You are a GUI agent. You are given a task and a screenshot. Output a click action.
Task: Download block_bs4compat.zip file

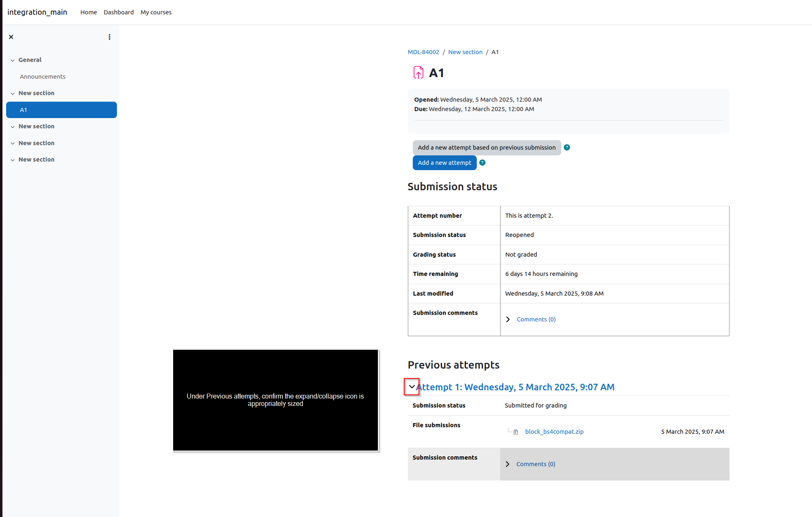(554, 432)
